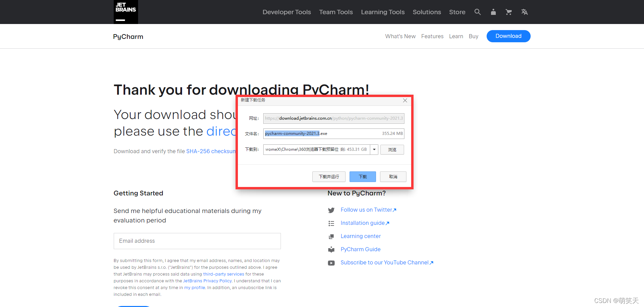
Task: Click the Installation guide list icon
Action: coord(331,223)
